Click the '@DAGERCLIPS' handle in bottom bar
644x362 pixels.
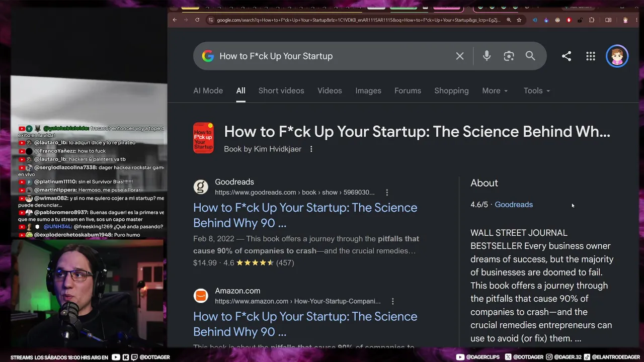point(484,357)
